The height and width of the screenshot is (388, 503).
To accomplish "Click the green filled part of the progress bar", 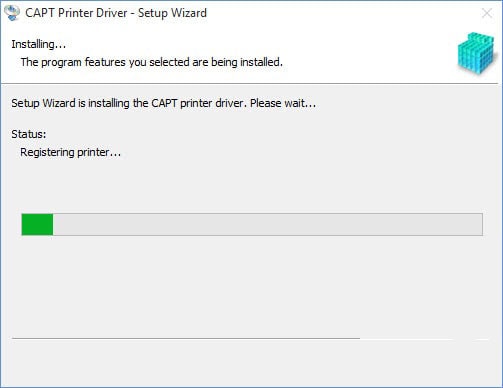I will click(37, 224).
